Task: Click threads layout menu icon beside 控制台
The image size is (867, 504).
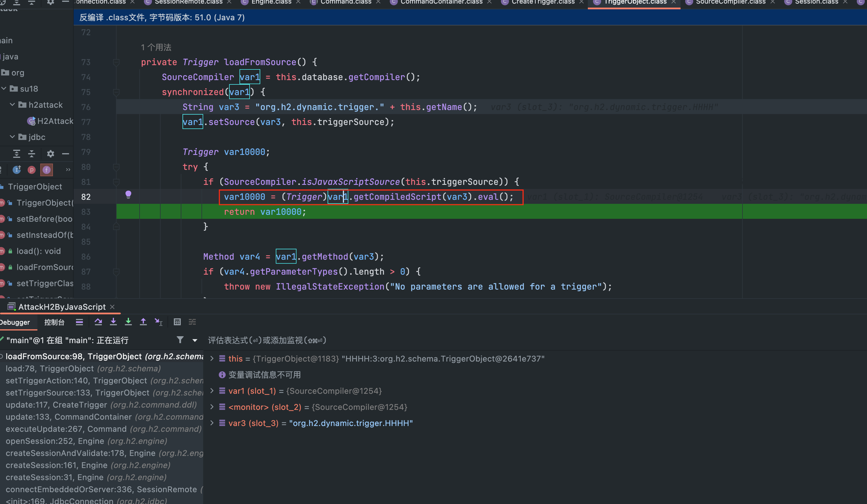Action: [x=79, y=322]
